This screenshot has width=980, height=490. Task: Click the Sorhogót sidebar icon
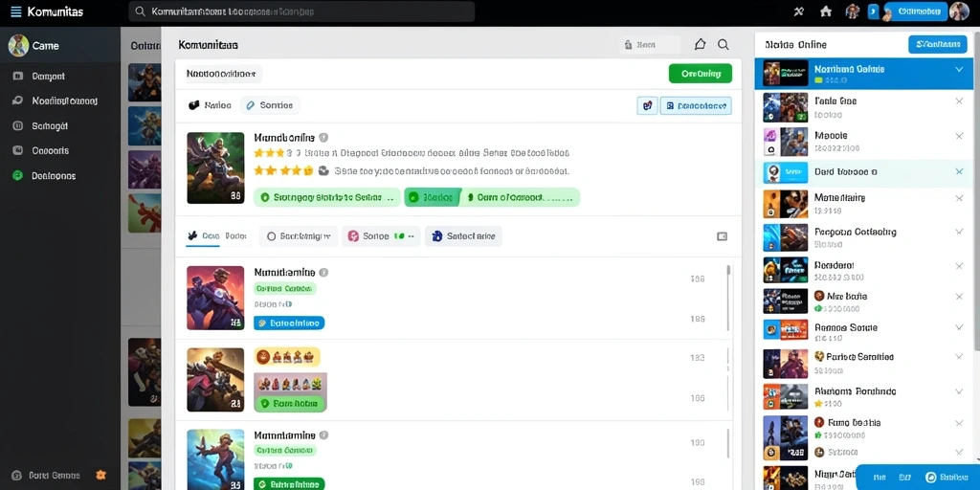pyautogui.click(x=17, y=125)
